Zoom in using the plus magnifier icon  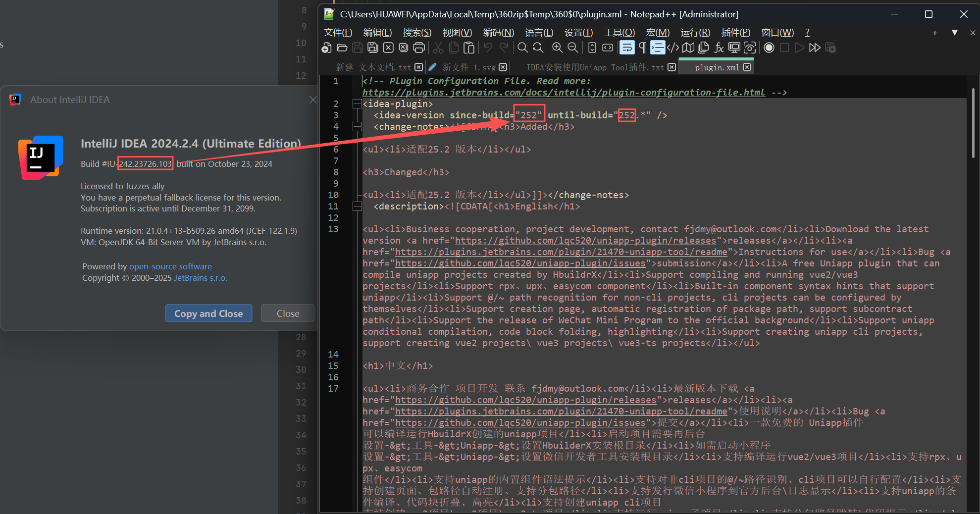(558, 48)
